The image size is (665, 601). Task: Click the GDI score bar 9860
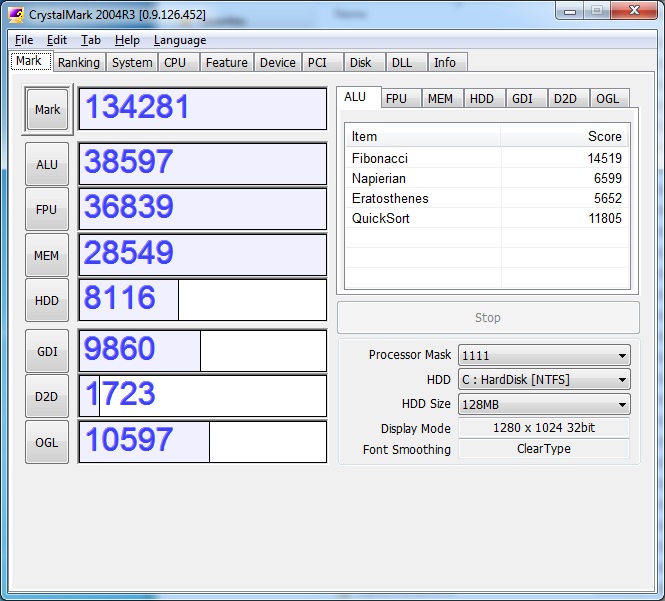(x=203, y=351)
